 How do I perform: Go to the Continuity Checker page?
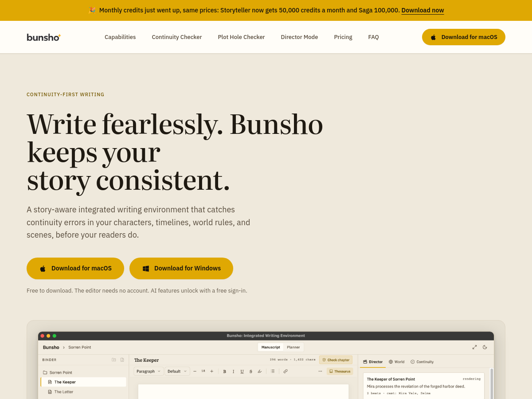[177, 37]
